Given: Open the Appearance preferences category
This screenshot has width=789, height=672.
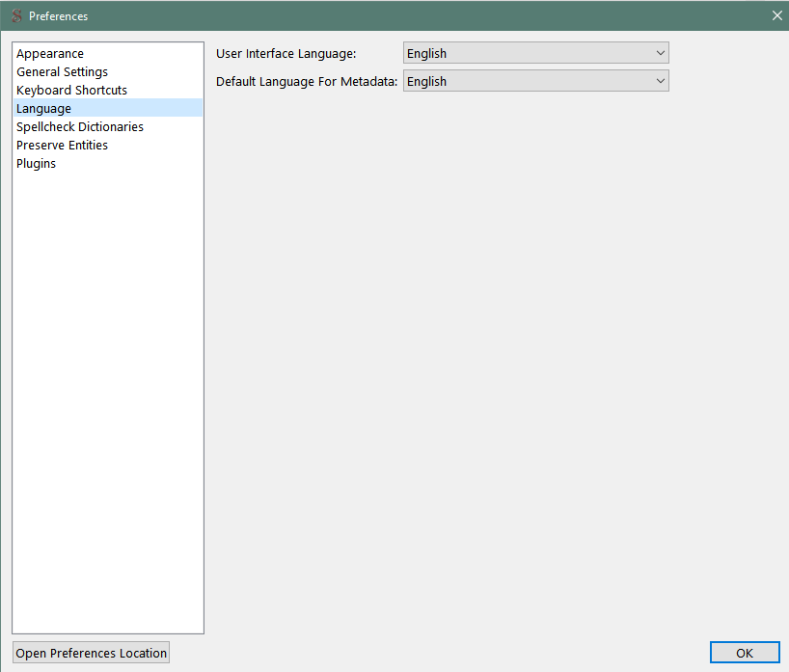Looking at the screenshot, I should [x=50, y=54].
